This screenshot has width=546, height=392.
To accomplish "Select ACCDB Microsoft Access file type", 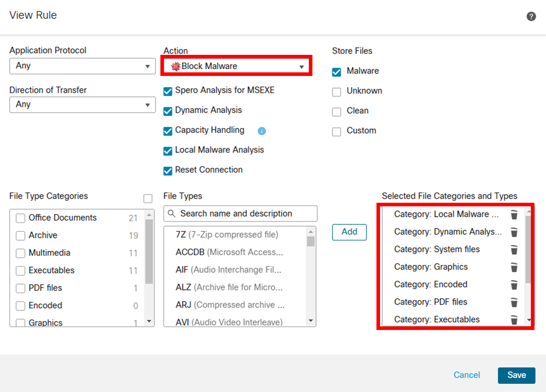I will (x=229, y=252).
